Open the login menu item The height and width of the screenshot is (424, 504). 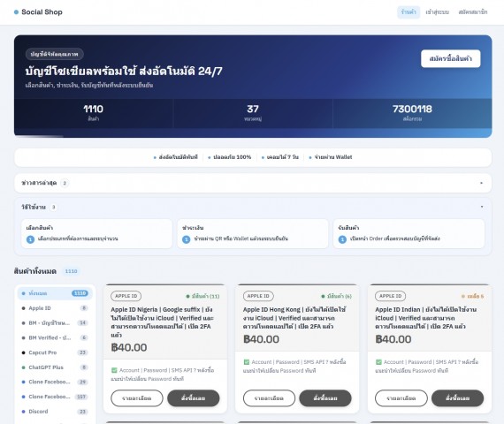(437, 12)
